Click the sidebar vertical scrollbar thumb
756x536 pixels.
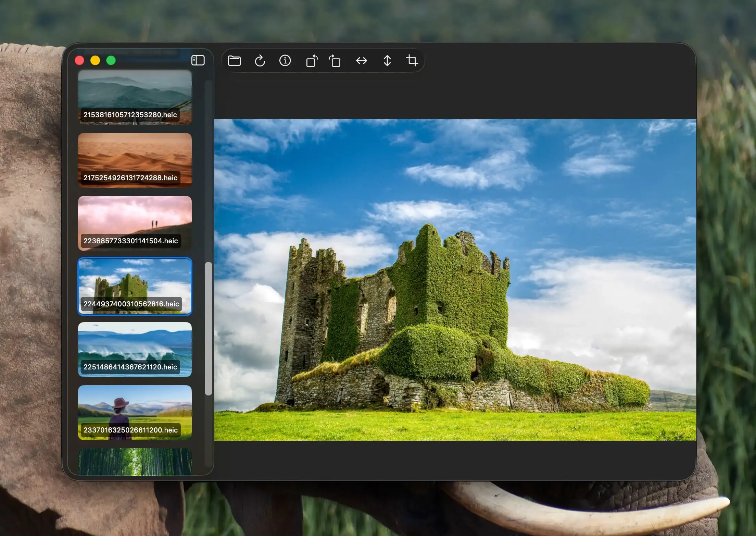click(208, 328)
